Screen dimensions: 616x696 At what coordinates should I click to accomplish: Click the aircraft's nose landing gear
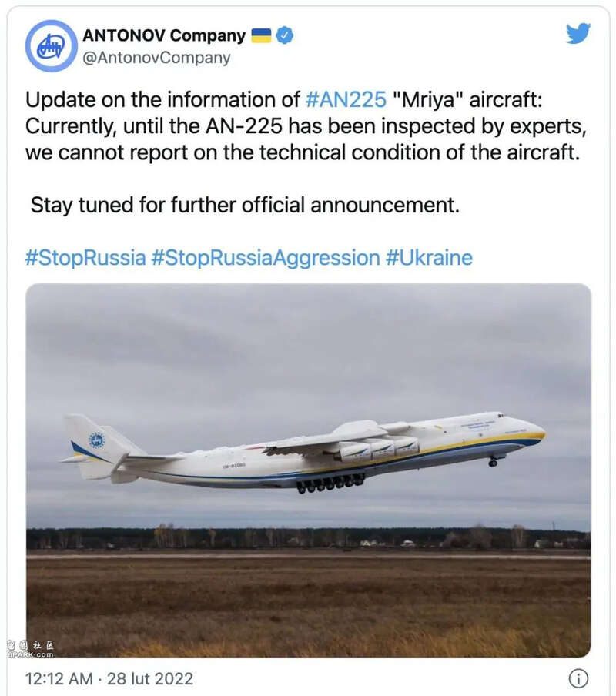pyautogui.click(x=493, y=461)
